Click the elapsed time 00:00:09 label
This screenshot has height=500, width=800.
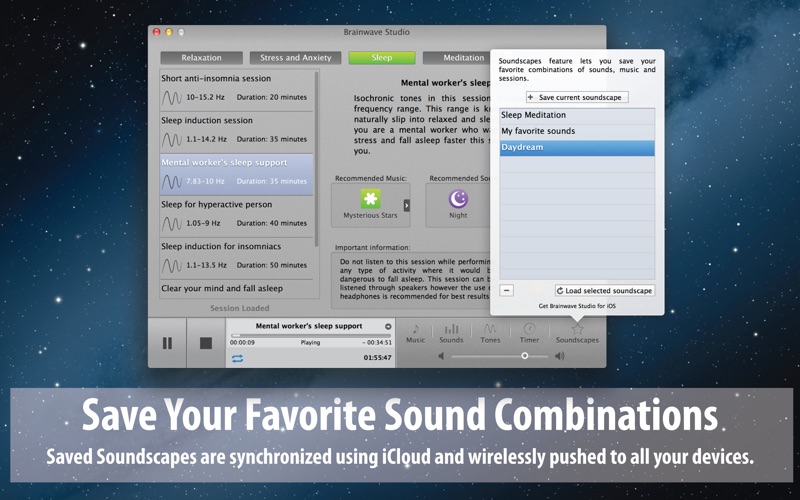coord(242,343)
